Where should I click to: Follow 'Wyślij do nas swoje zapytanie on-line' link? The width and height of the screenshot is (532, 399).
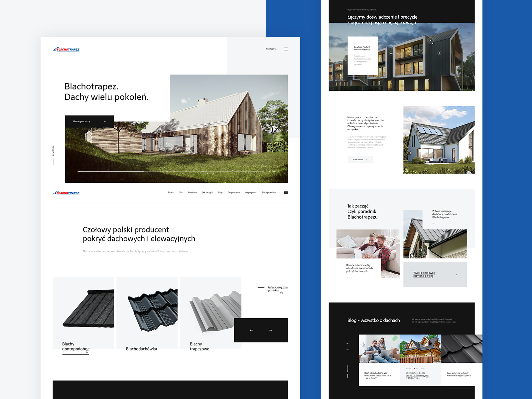(424, 274)
